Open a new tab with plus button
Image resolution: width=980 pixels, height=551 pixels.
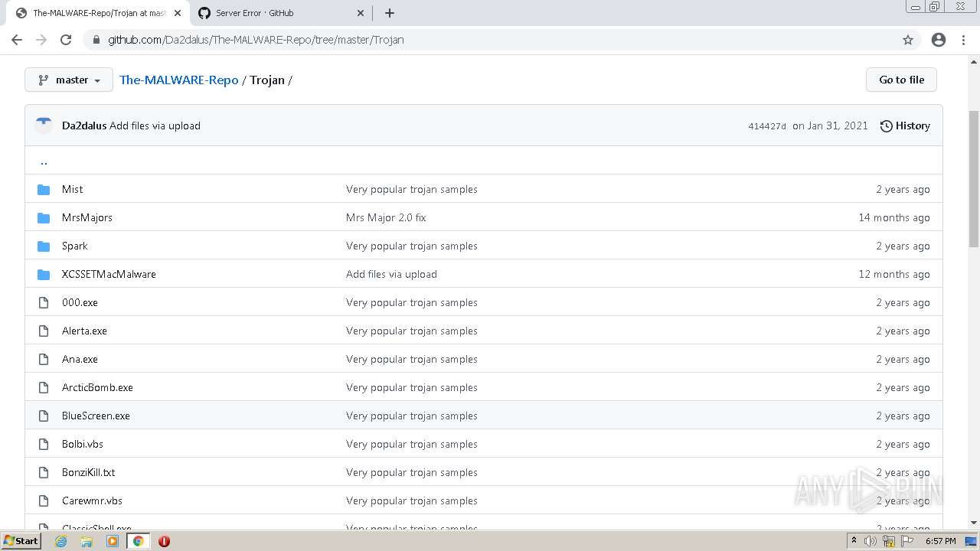click(x=390, y=13)
